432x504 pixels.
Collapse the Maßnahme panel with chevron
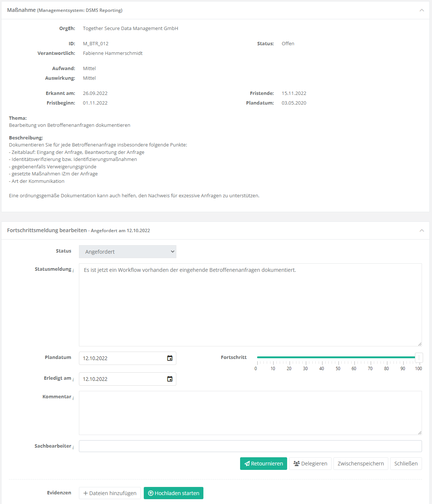pyautogui.click(x=422, y=10)
